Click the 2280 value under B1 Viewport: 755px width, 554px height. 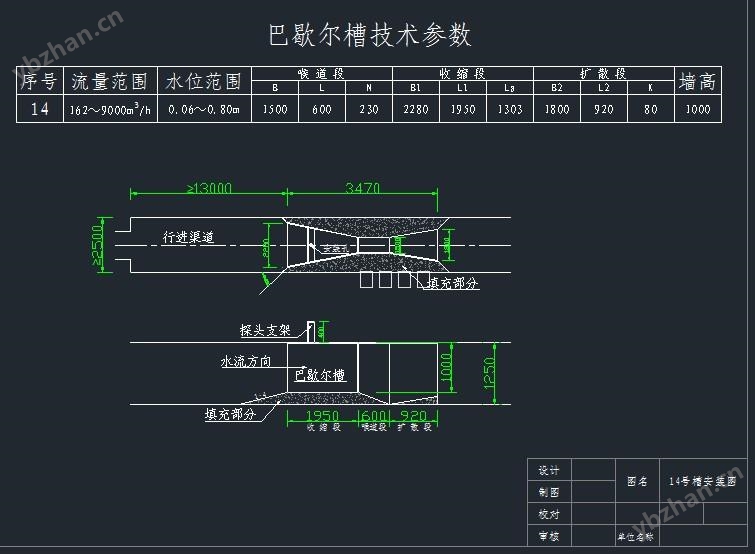click(x=415, y=110)
